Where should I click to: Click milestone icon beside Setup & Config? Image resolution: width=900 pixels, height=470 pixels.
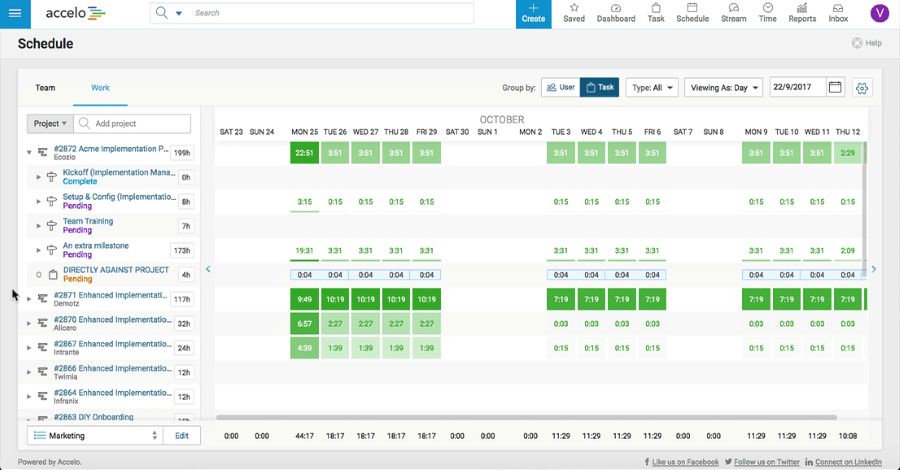point(52,201)
